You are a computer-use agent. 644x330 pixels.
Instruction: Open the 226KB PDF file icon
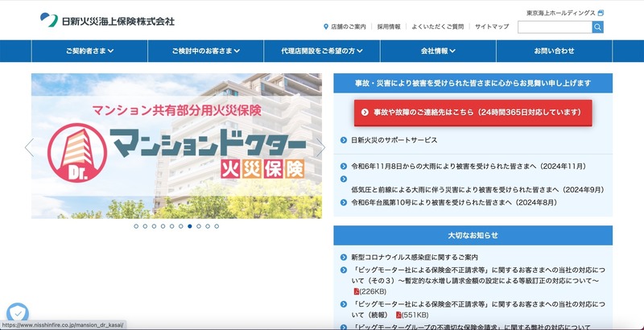[x=357, y=291]
